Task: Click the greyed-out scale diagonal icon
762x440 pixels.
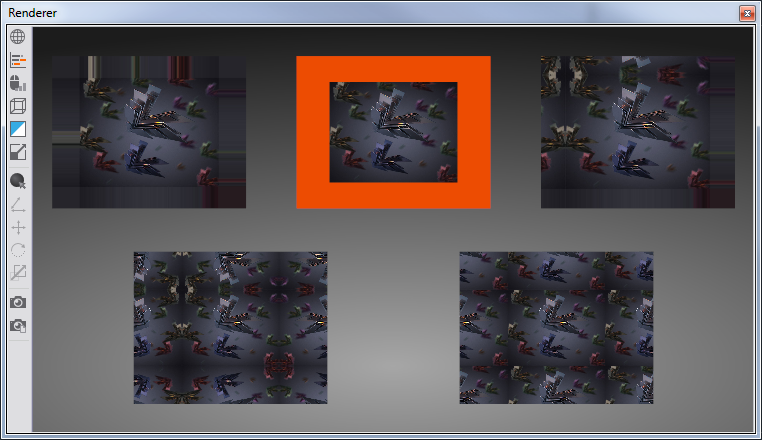Action: coord(18,273)
